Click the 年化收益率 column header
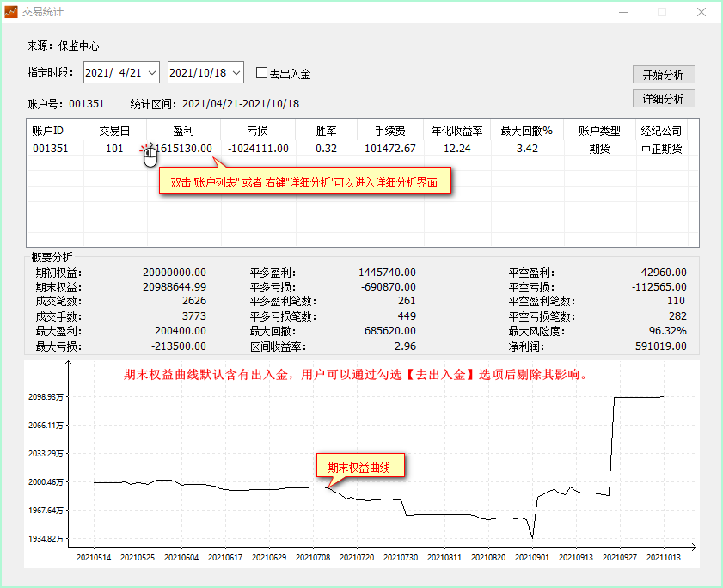Screen dimensions: 723x588 [x=457, y=131]
